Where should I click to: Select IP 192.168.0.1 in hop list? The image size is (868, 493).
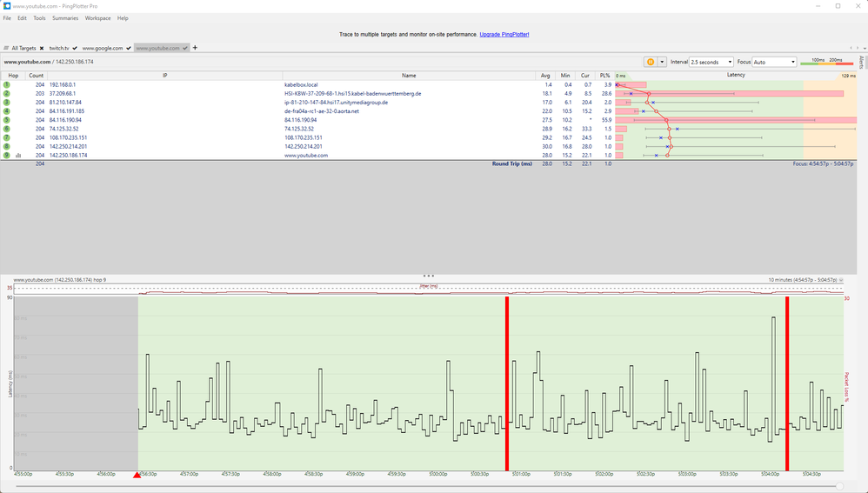point(63,84)
